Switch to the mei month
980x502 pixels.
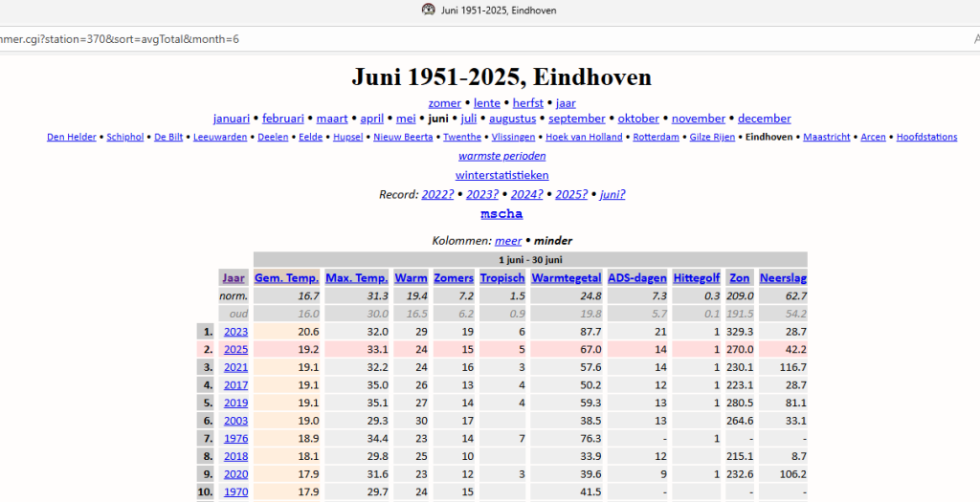[406, 118]
